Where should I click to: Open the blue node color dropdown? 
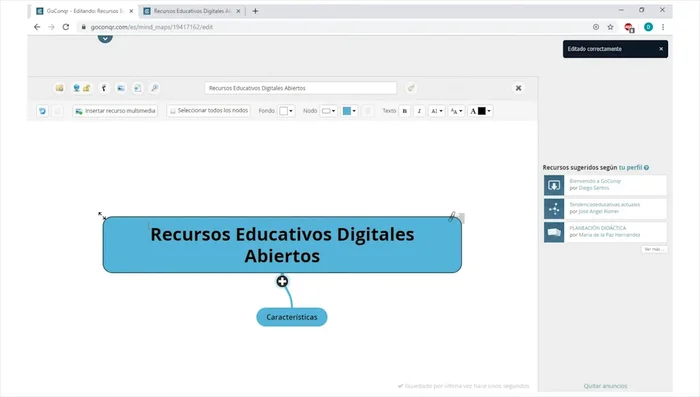pyautogui.click(x=349, y=111)
